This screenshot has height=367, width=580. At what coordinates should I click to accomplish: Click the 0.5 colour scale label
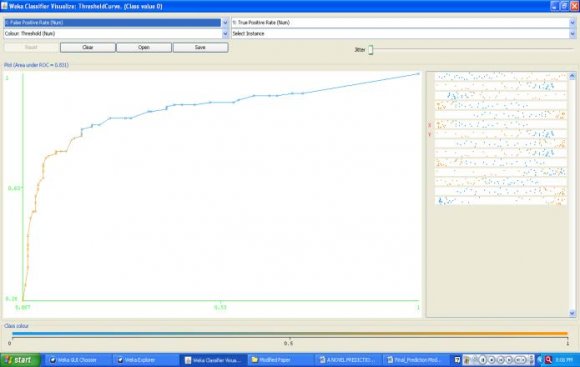tap(289, 343)
